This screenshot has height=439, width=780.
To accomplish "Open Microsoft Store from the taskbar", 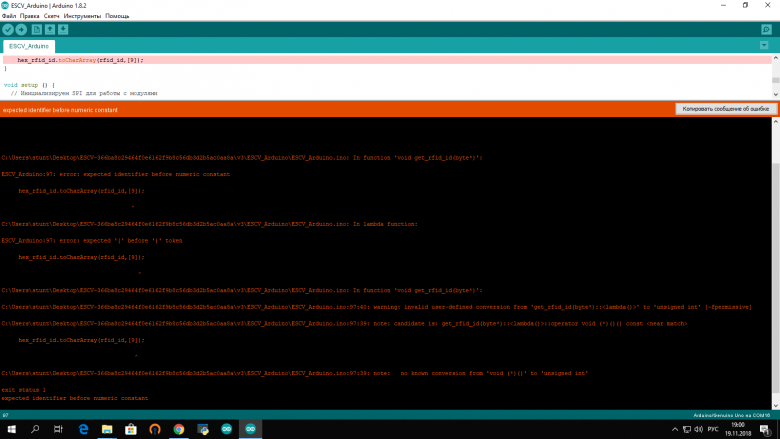I will [131, 429].
